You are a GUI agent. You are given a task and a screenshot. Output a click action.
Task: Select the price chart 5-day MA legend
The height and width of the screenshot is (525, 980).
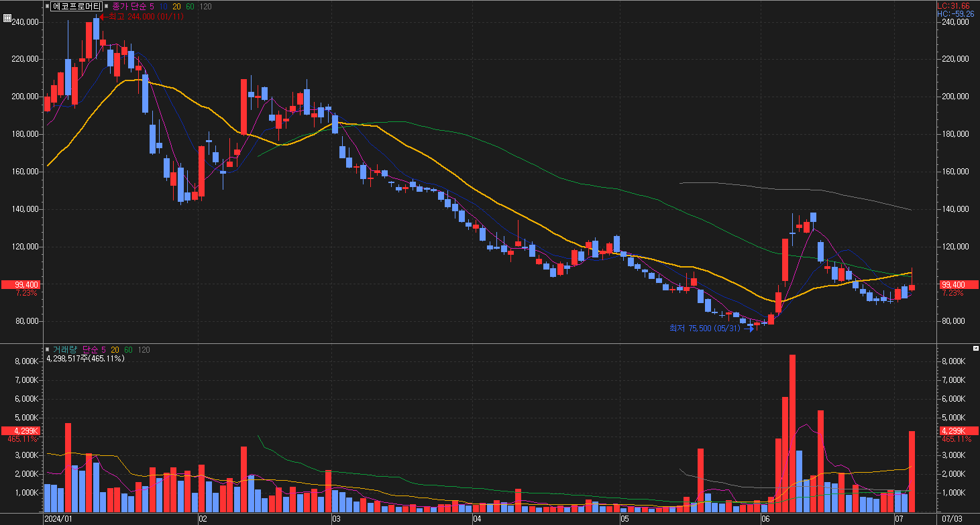152,6
